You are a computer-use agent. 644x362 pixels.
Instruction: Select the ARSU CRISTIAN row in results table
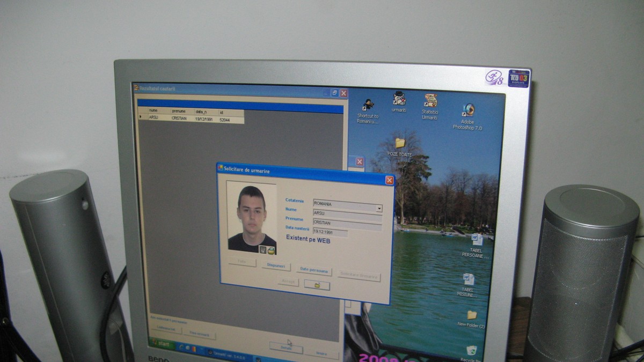pyautogui.click(x=191, y=119)
